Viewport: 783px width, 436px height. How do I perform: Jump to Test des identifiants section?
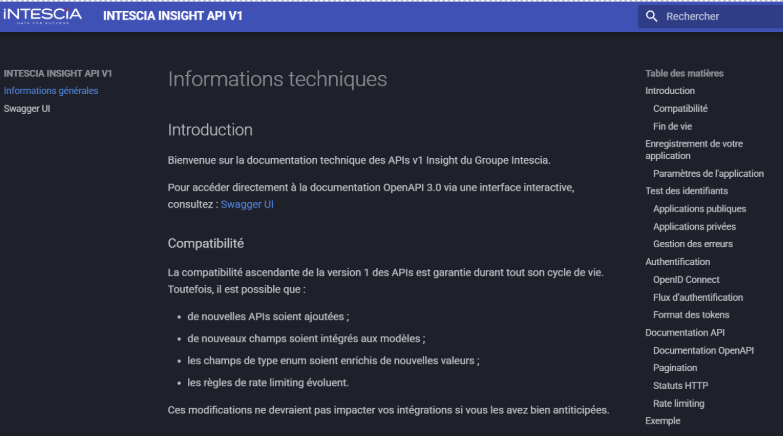click(686, 191)
